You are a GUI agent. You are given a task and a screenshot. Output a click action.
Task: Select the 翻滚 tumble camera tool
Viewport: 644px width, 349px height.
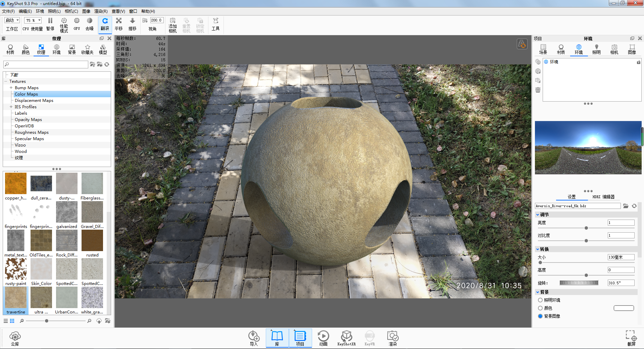105,24
